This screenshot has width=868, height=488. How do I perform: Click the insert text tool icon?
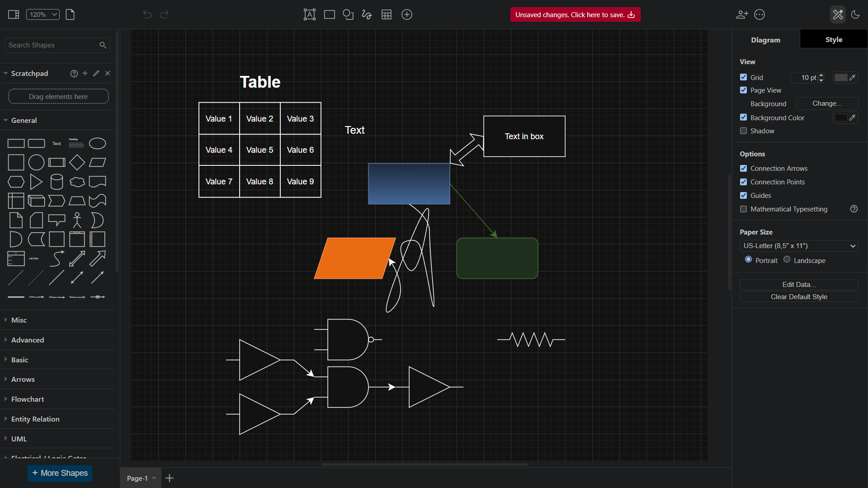click(310, 14)
